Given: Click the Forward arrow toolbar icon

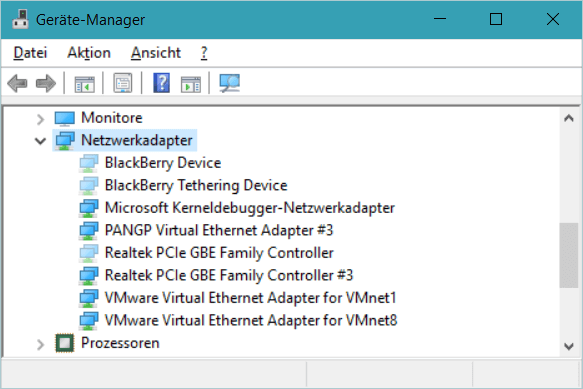Looking at the screenshot, I should pyautogui.click(x=46, y=83).
